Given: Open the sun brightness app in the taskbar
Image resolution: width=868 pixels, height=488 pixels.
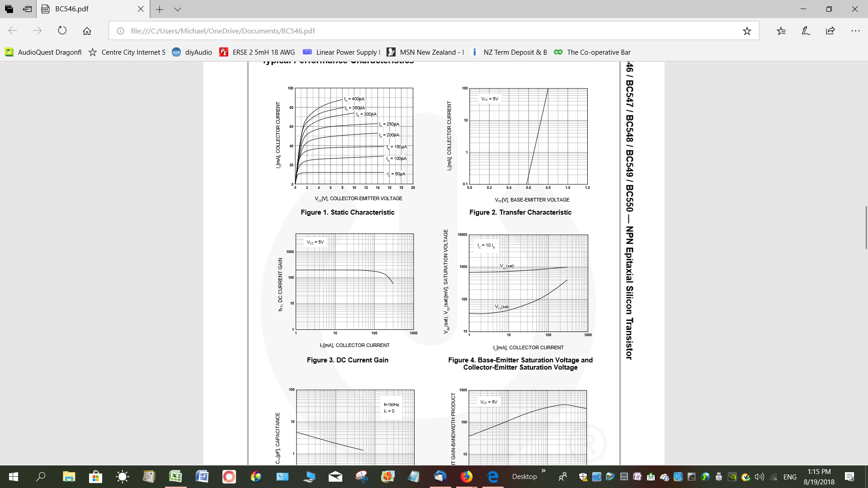Looking at the screenshot, I should [122, 477].
